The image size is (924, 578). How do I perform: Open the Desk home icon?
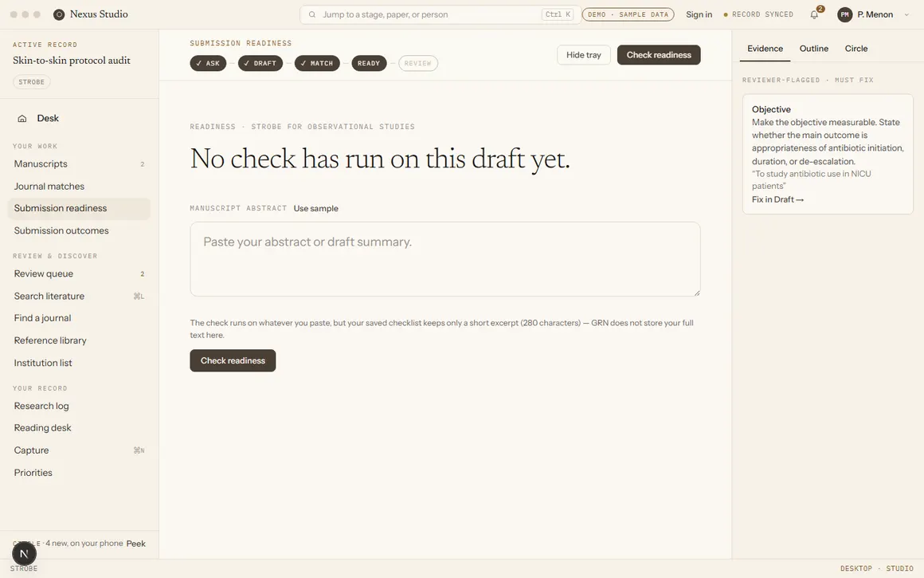click(x=22, y=119)
